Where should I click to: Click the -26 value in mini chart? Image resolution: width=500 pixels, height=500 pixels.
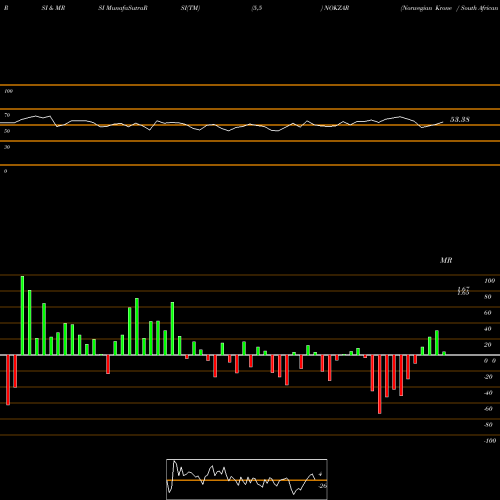point(323,486)
